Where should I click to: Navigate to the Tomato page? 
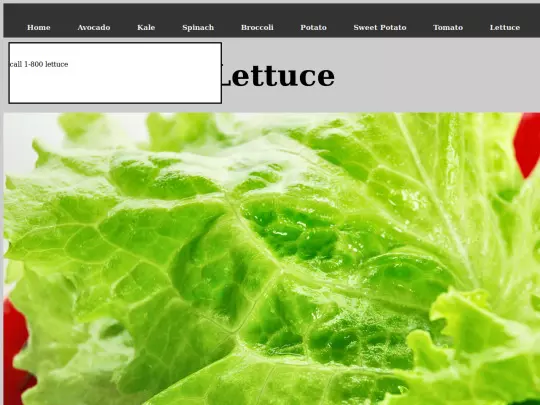[448, 28]
